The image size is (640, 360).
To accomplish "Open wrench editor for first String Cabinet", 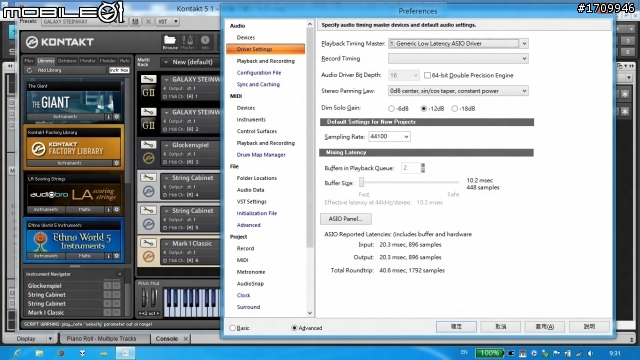I will pos(148,177).
